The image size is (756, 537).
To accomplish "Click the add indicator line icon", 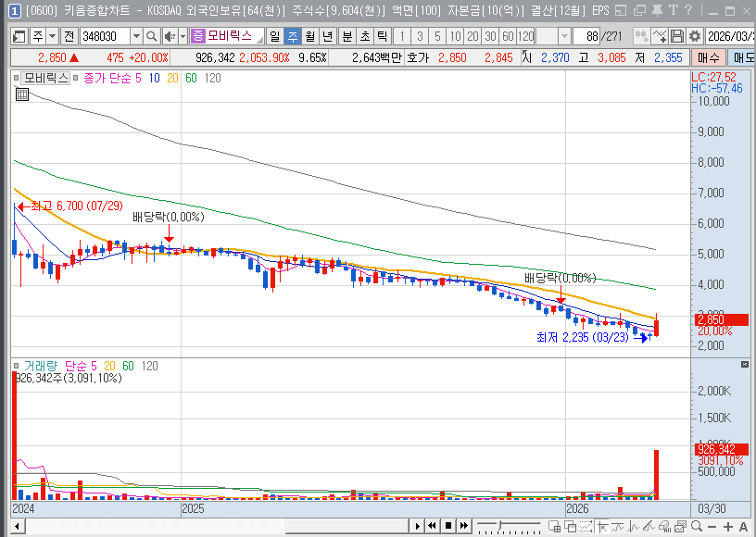I will [x=659, y=36].
